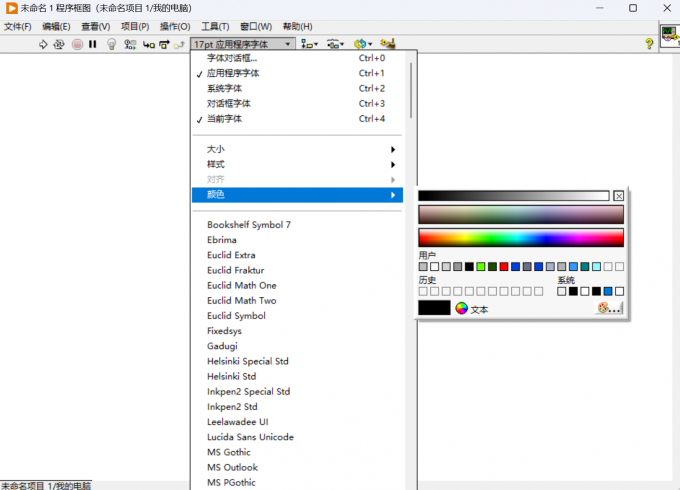The image size is (680, 490).
Task: Click the Pause toolbar button
Action: point(92,44)
